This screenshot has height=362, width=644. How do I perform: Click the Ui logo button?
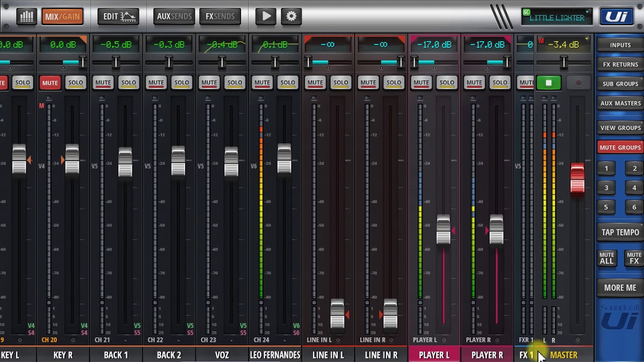tap(617, 17)
